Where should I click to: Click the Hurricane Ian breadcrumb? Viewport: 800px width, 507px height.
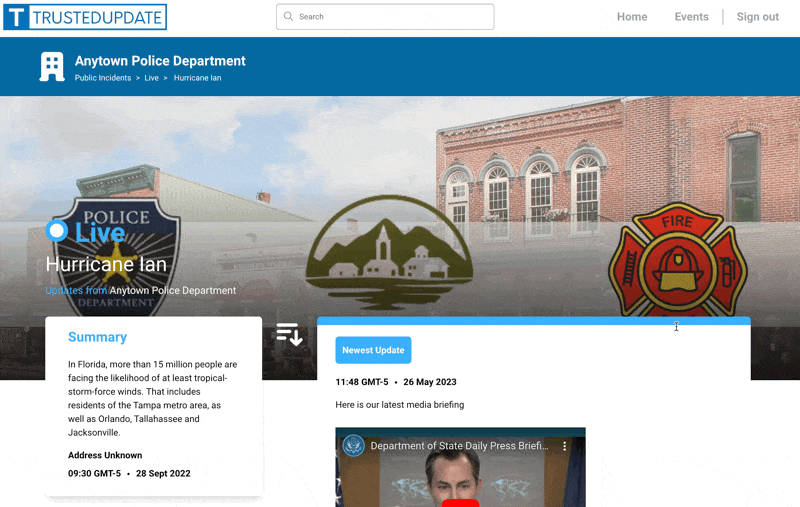click(198, 78)
